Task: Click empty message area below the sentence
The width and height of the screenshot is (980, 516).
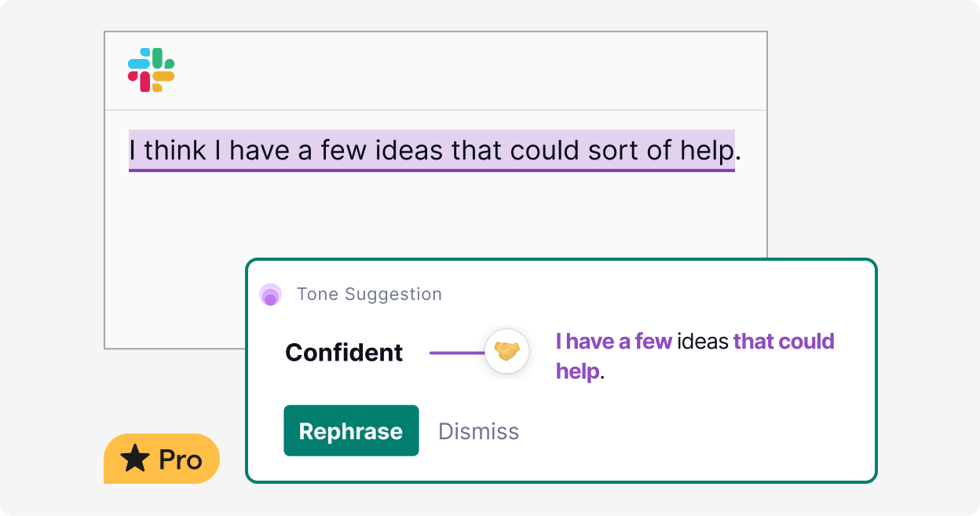Action: (314, 228)
